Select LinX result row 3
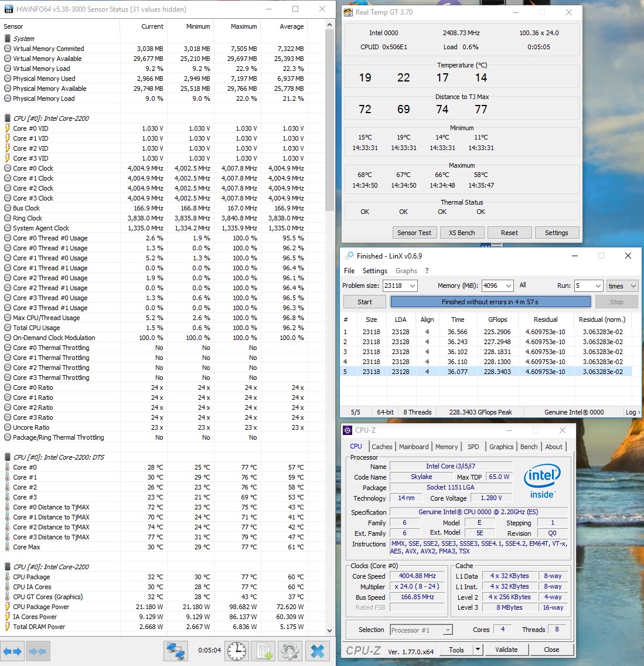The width and height of the screenshot is (644, 666). [486, 352]
